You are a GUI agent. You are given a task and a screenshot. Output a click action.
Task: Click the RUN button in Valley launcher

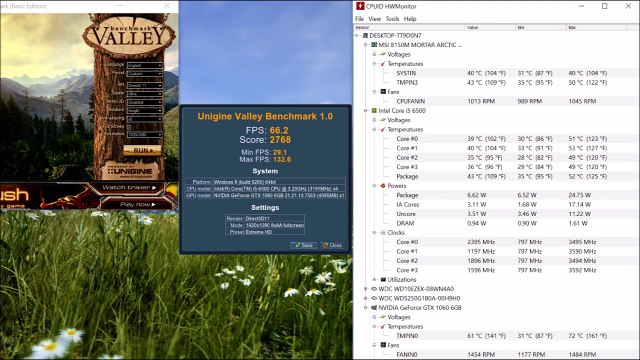142,150
